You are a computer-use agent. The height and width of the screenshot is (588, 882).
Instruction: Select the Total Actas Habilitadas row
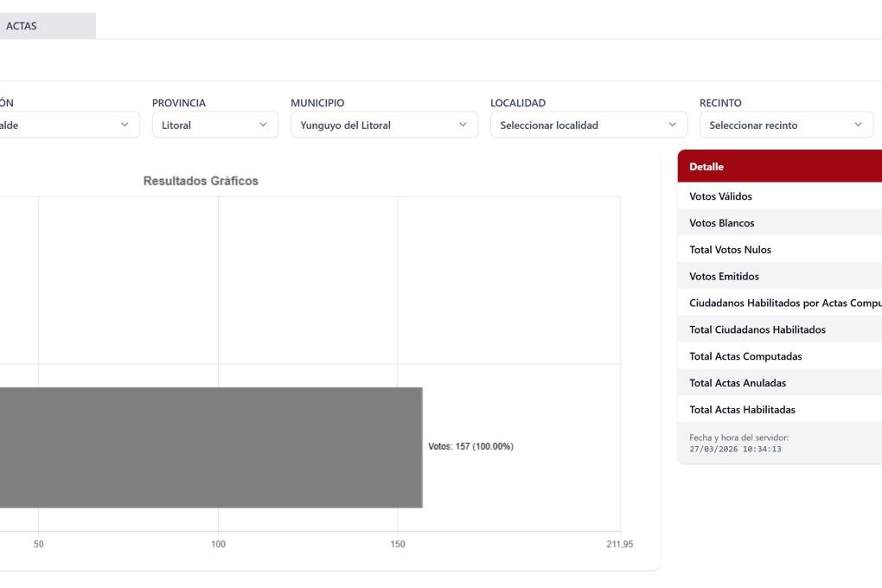pos(778,410)
